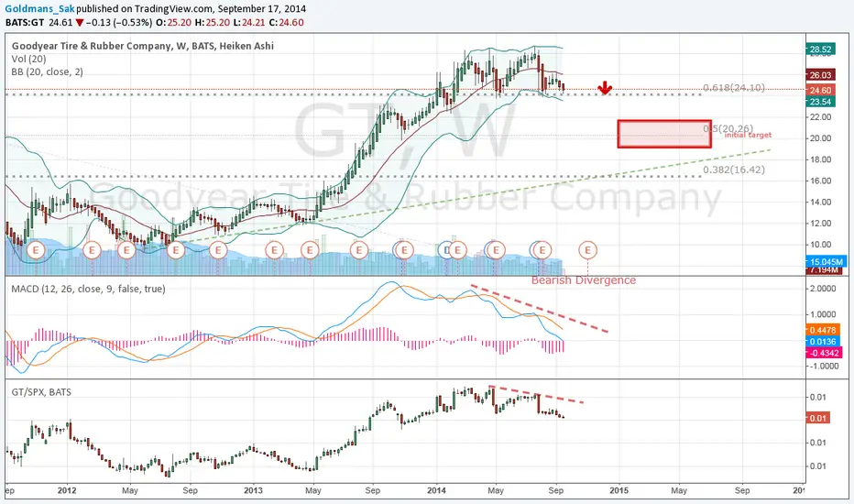
Task: Click the 2012 label on the time axis
Action: (x=67, y=490)
